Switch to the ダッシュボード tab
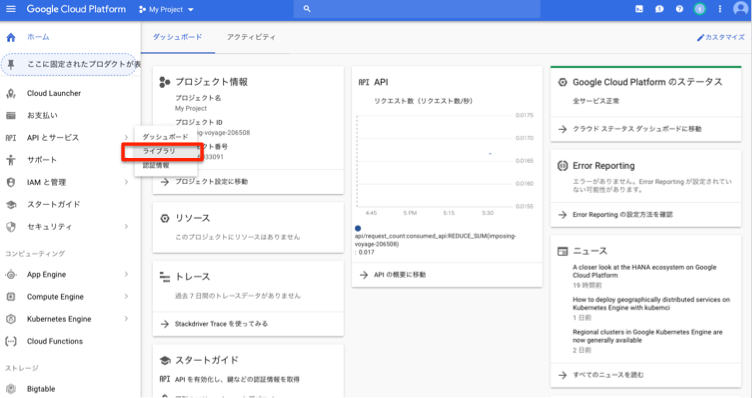The image size is (752, 398). pyautogui.click(x=177, y=37)
